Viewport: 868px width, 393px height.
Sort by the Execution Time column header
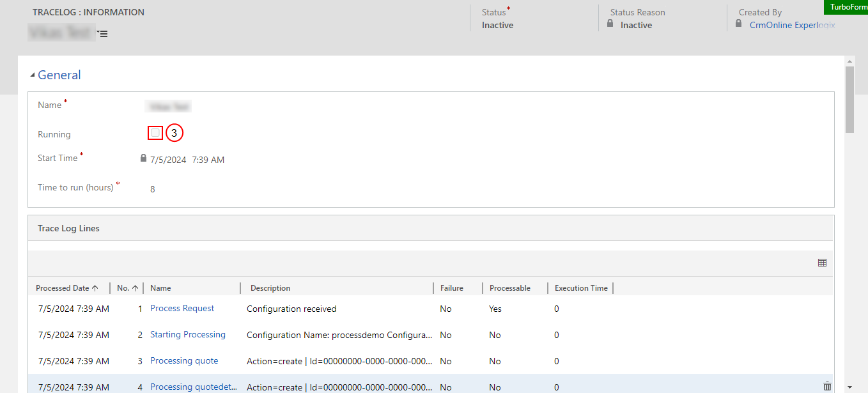pyautogui.click(x=581, y=288)
